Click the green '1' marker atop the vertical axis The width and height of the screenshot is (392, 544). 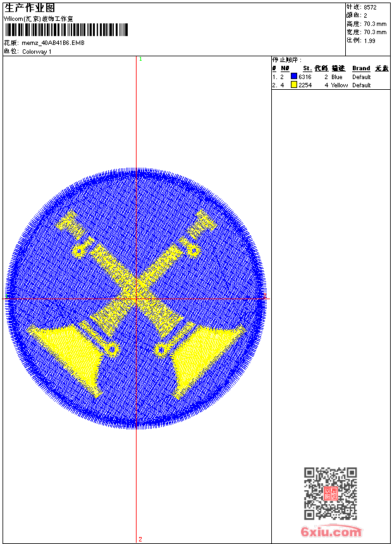[140, 59]
